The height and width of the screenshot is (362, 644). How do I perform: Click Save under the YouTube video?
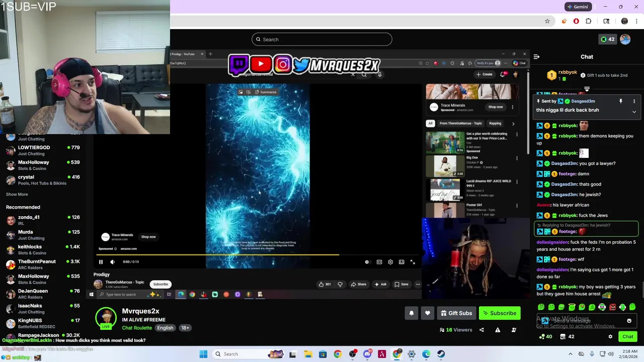click(401, 284)
